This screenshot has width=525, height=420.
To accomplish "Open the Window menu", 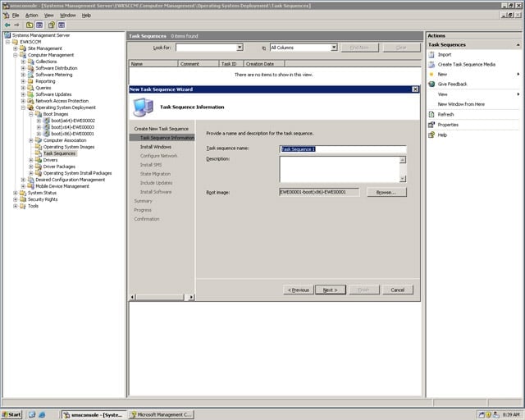I will pyautogui.click(x=67, y=16).
